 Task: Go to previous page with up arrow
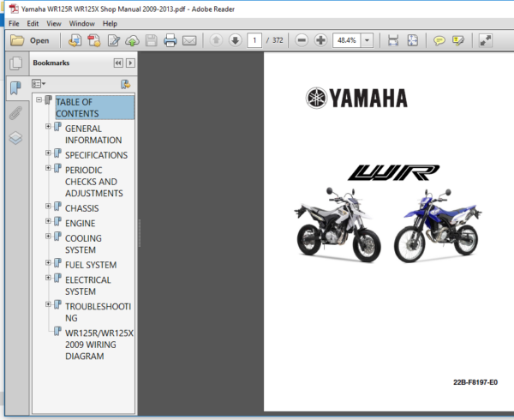coord(216,40)
